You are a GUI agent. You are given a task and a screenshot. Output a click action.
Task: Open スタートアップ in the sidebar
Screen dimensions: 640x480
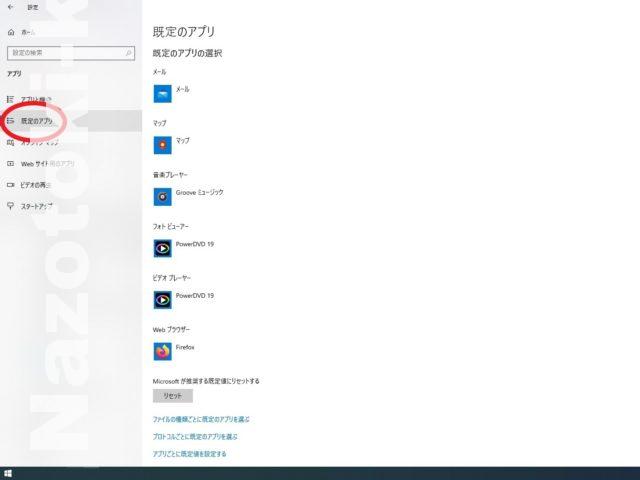[38, 206]
